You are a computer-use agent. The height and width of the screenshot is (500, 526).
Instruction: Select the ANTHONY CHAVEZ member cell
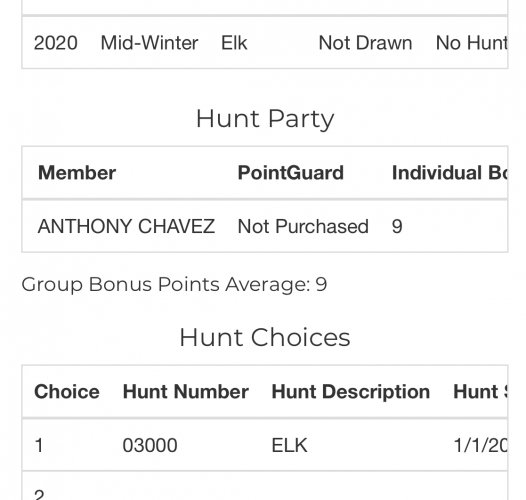click(126, 226)
